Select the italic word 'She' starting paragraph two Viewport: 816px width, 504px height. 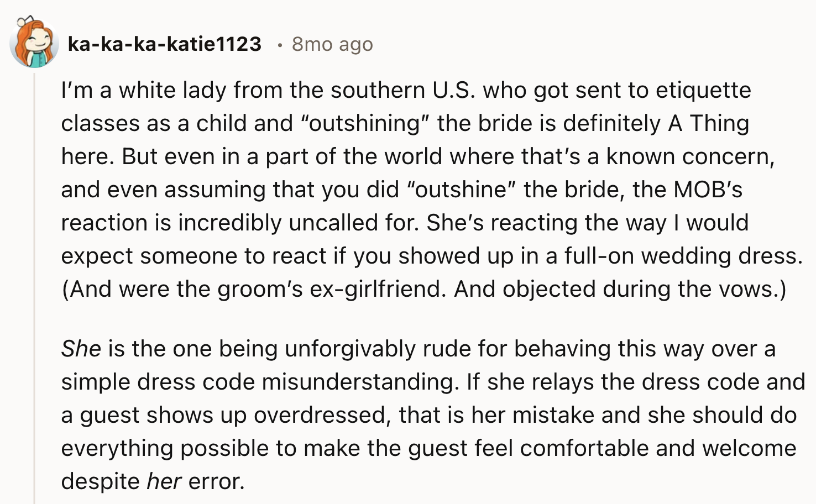click(x=81, y=349)
